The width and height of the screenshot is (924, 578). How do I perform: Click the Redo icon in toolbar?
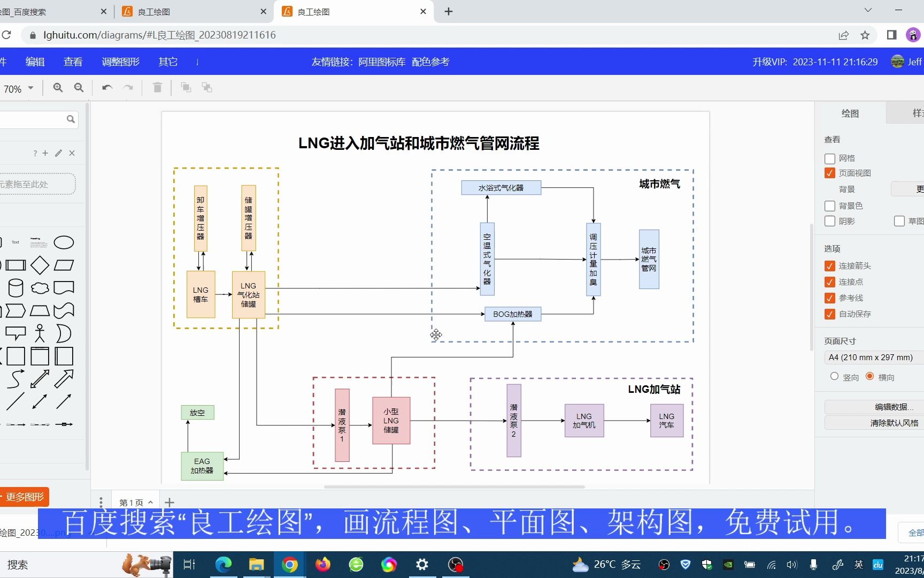tap(128, 87)
